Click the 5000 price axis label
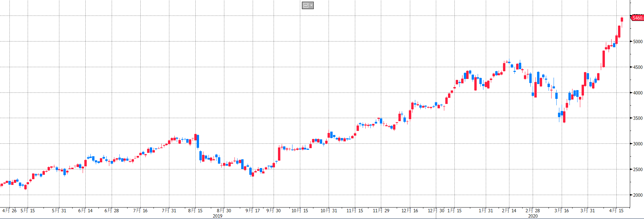Screen dimensions: 644x219 (x=638, y=42)
